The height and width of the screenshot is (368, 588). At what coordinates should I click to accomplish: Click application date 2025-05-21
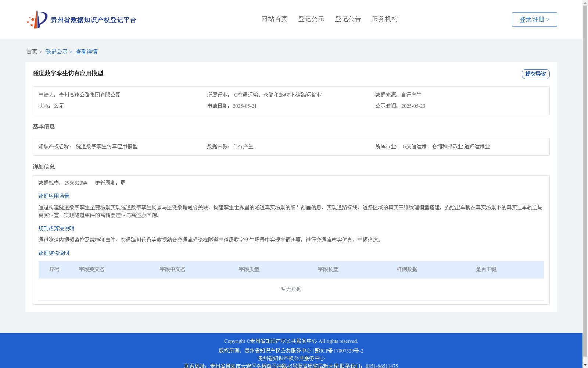click(245, 106)
